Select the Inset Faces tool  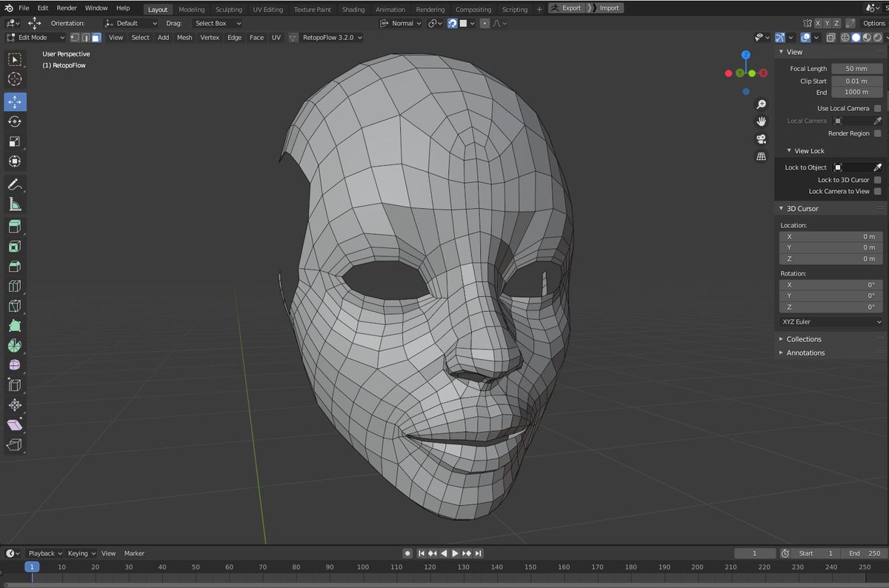click(x=15, y=247)
